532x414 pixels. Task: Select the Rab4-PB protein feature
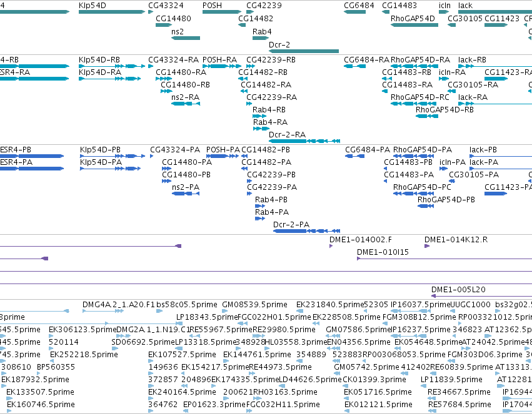pos(260,206)
